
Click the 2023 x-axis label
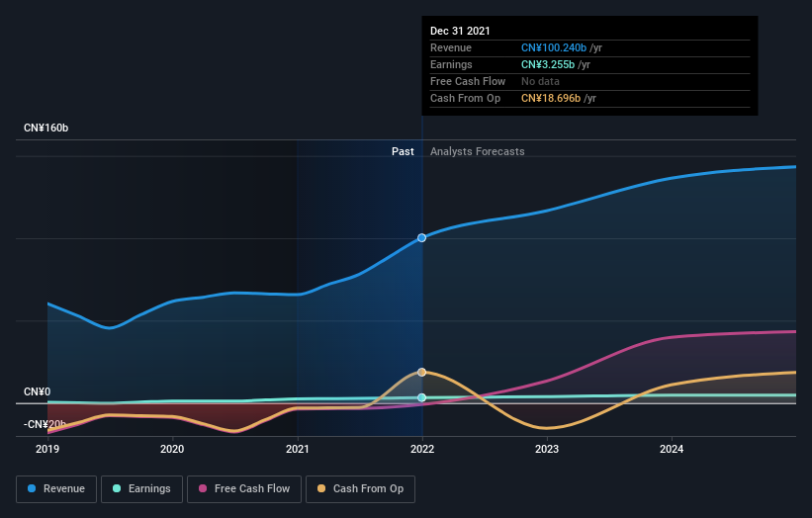tap(547, 449)
